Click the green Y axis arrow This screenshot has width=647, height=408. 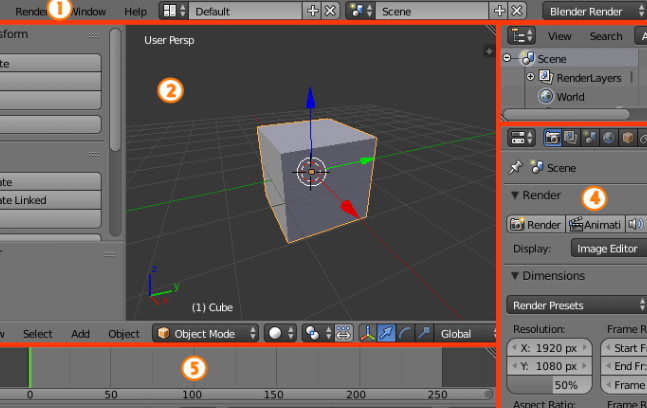point(366,160)
